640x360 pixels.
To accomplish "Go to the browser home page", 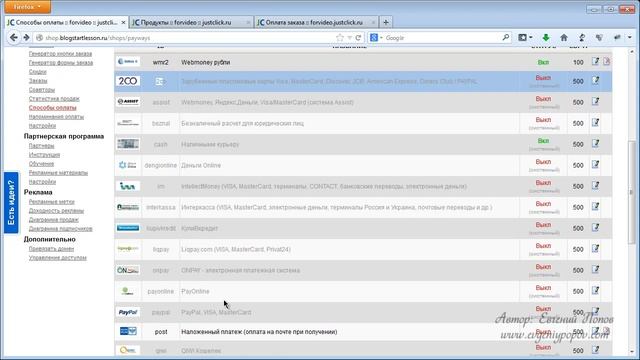I will click(x=564, y=38).
